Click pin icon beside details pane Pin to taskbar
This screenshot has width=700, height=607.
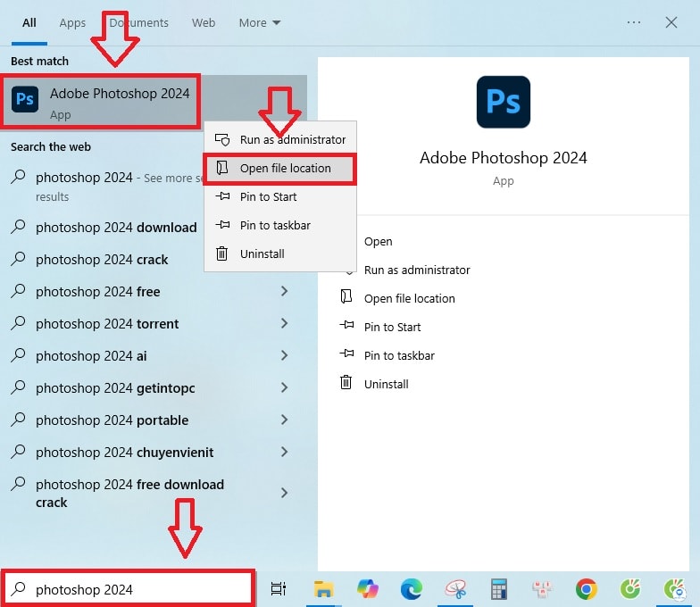click(346, 353)
